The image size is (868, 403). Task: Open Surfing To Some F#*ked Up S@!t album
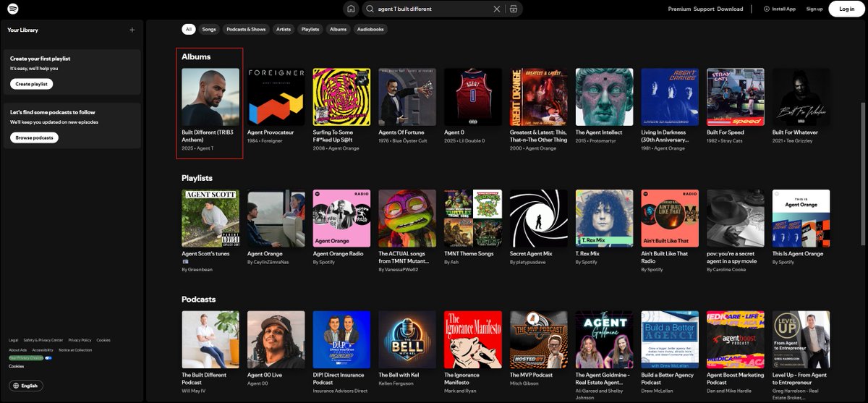[x=341, y=97]
